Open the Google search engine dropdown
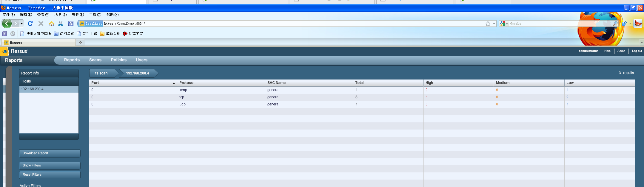 [x=504, y=24]
